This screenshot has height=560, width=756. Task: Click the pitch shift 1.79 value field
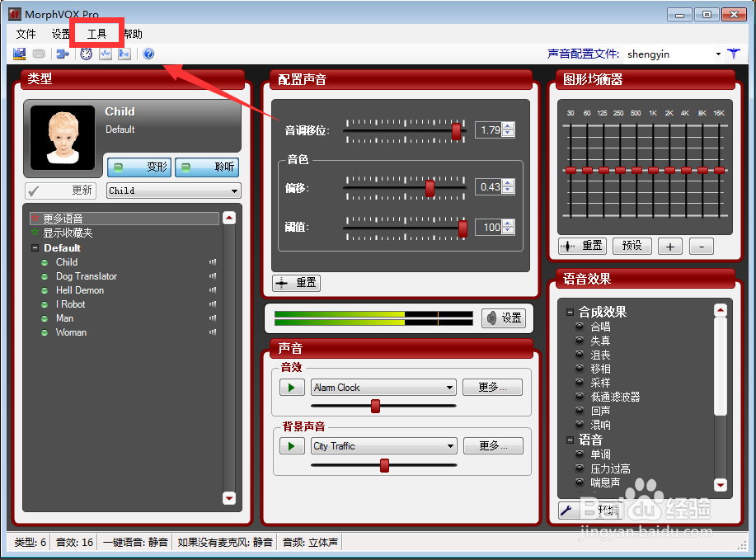click(x=488, y=130)
